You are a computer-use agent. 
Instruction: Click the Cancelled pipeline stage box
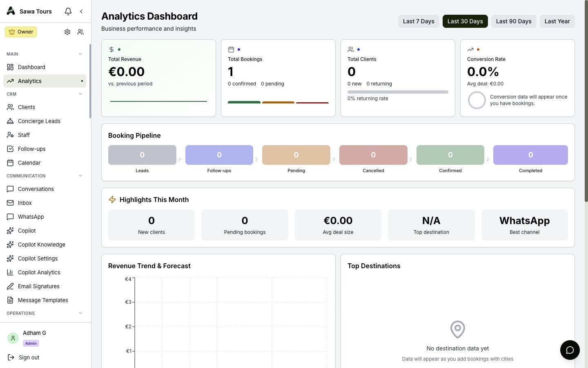pyautogui.click(x=373, y=155)
